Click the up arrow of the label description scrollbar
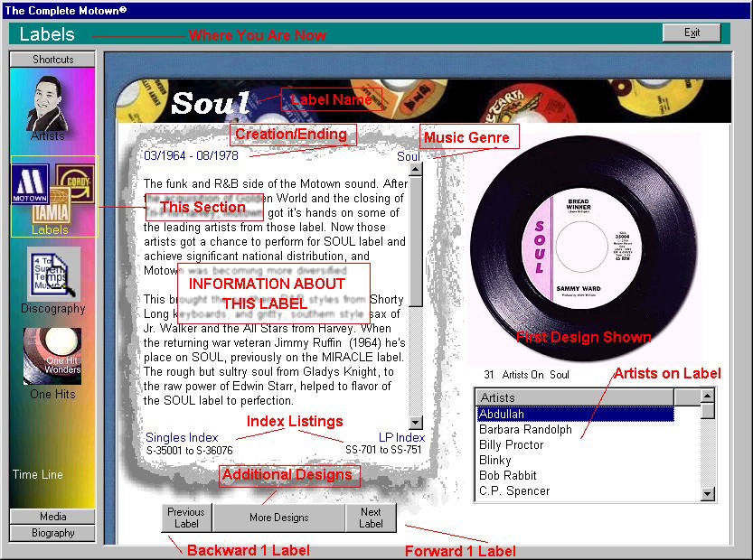Viewport: 753px width, 560px height. [x=416, y=170]
